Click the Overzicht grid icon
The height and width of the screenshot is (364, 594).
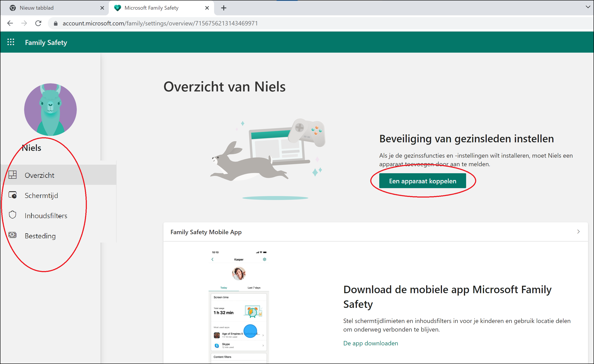(x=13, y=175)
